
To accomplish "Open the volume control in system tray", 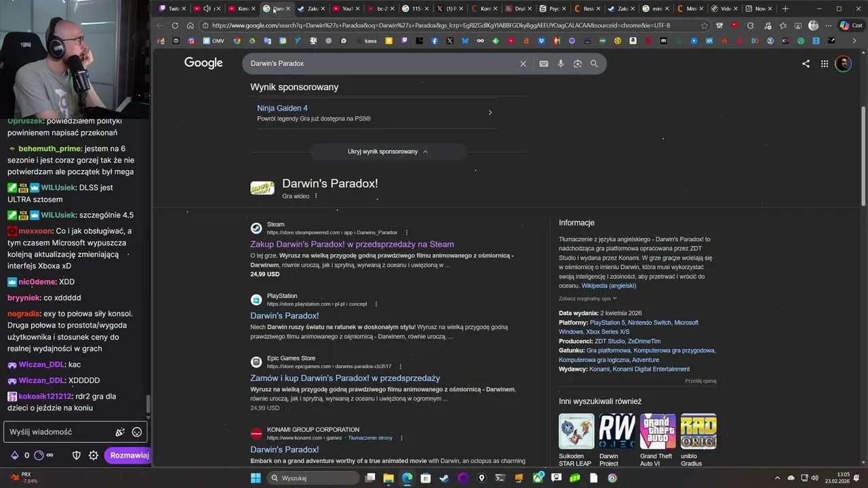I will [814, 478].
